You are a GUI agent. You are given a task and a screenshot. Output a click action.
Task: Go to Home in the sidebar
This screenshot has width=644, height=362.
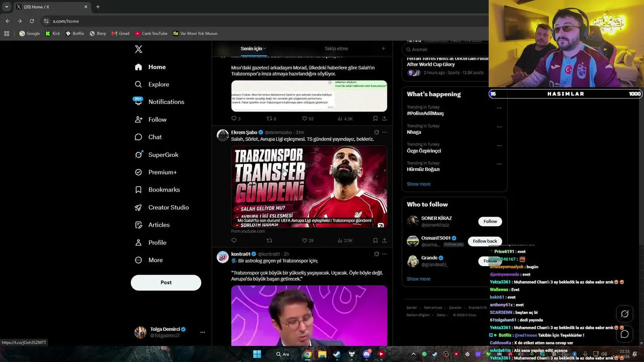[150, 67]
